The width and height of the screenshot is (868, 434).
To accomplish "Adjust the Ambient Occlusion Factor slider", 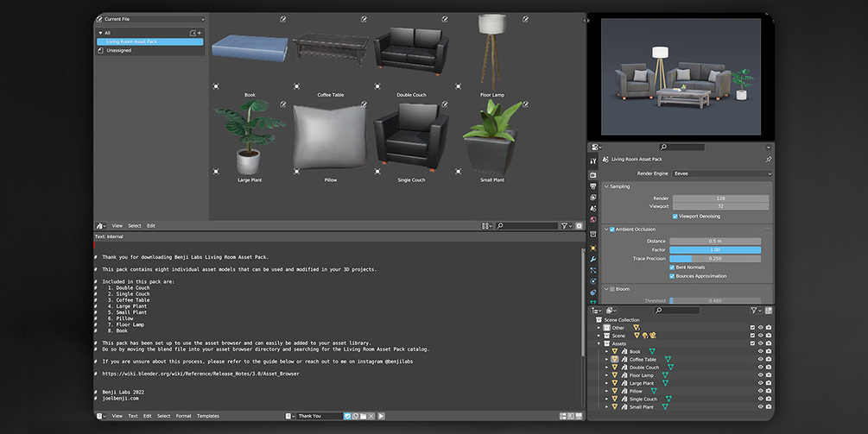I will pyautogui.click(x=714, y=250).
